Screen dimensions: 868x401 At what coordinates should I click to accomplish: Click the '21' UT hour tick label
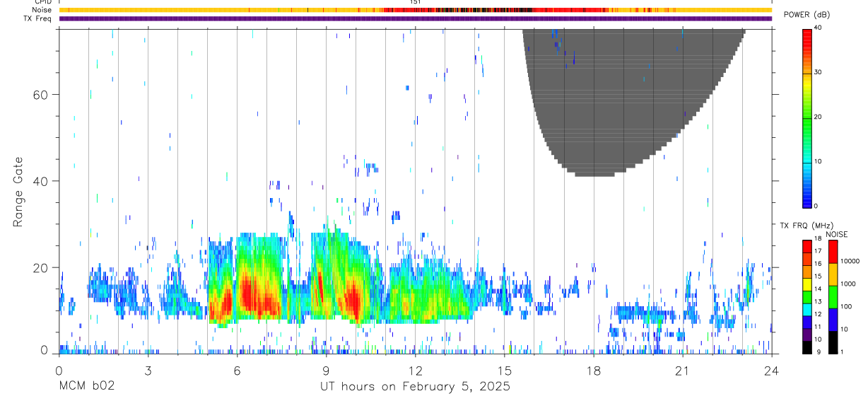click(x=683, y=371)
